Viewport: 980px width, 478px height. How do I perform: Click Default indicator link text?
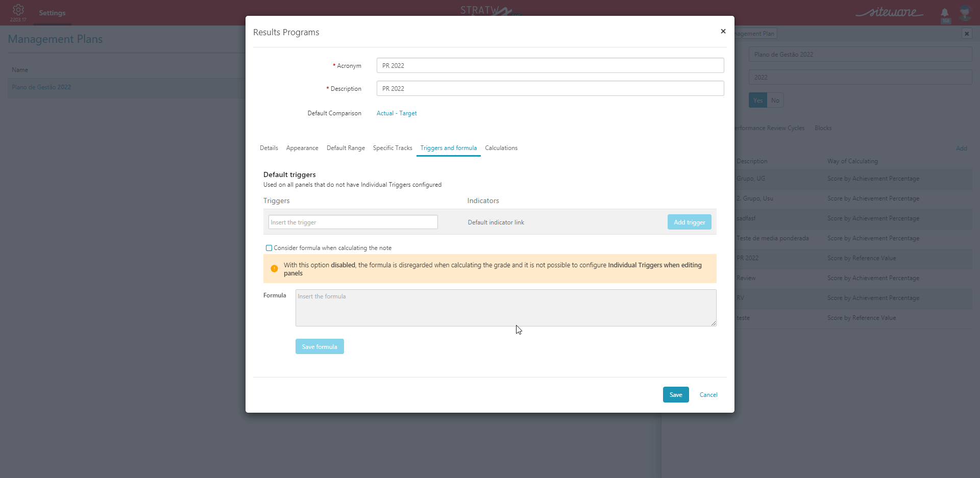click(x=496, y=222)
